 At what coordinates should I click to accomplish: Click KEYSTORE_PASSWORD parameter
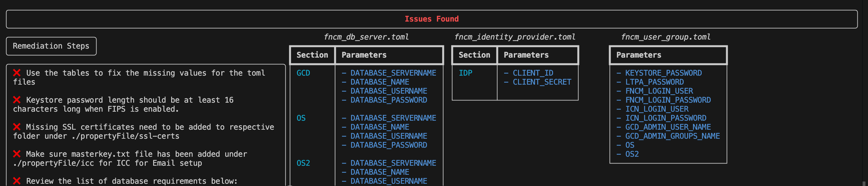[x=663, y=73]
